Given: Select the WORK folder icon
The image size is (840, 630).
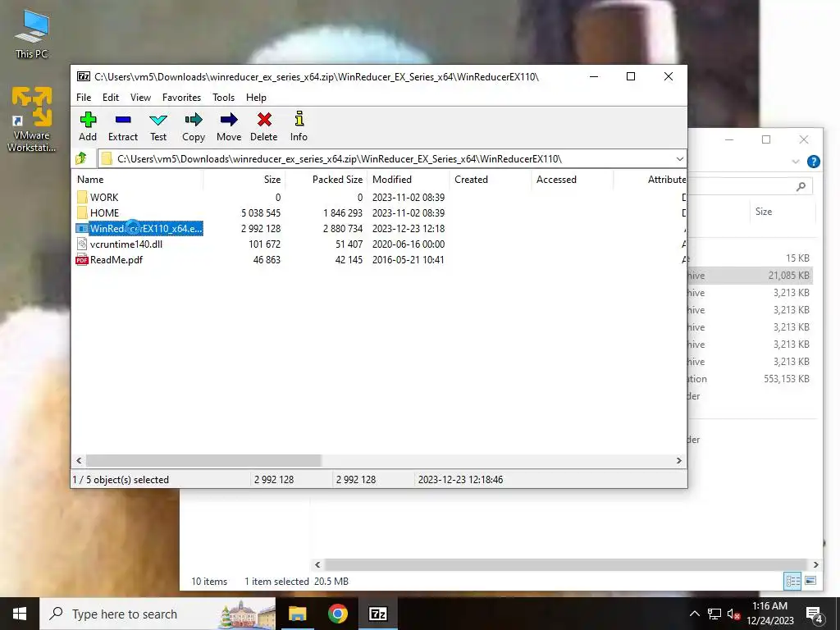Looking at the screenshot, I should click(x=82, y=197).
